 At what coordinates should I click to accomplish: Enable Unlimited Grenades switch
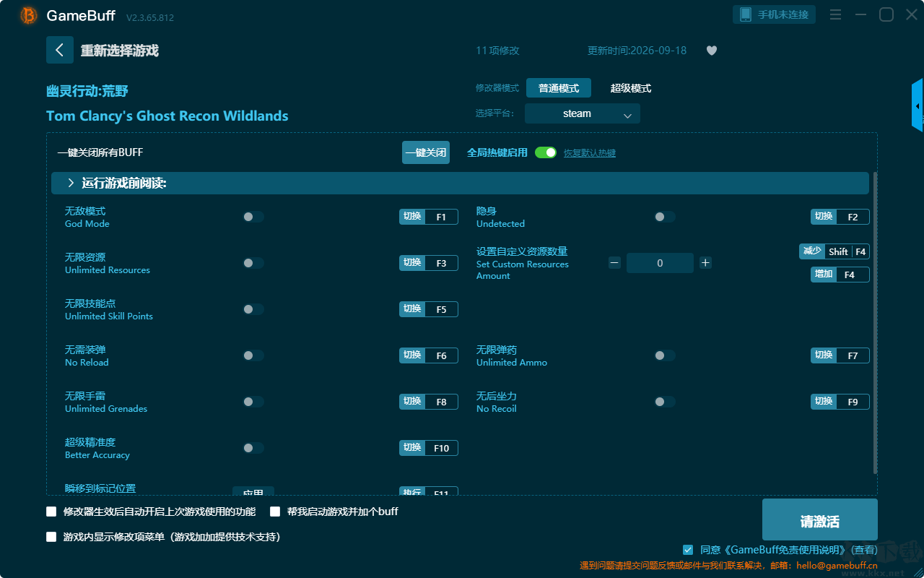click(x=253, y=402)
